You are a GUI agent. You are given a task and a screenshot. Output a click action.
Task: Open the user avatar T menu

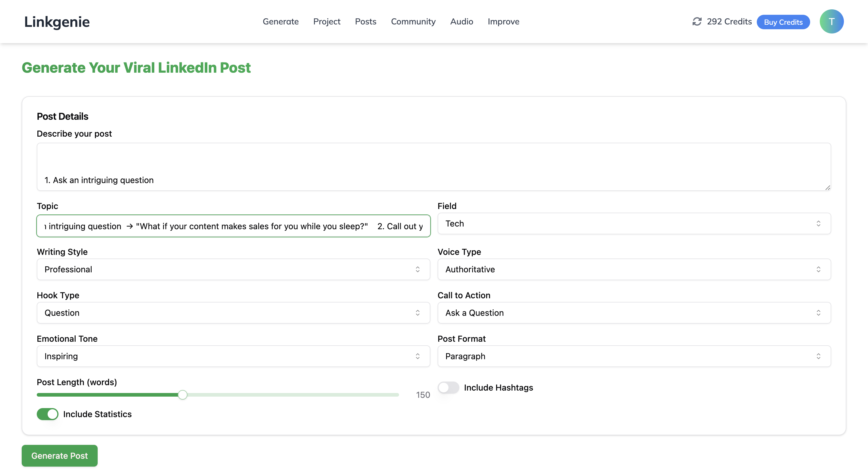coord(831,22)
